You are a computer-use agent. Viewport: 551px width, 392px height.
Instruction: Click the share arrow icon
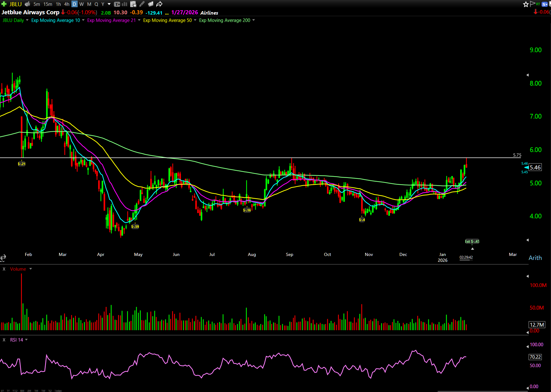159,4
